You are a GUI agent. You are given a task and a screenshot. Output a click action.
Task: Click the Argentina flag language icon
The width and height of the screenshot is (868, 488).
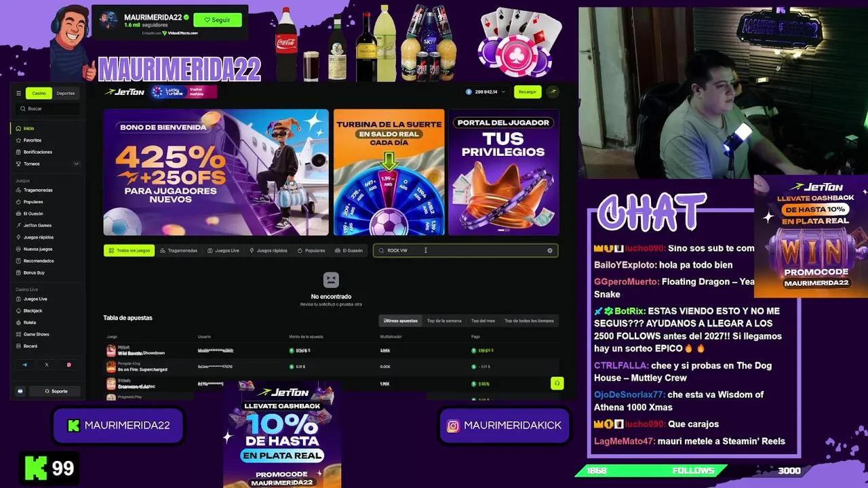(x=20, y=391)
